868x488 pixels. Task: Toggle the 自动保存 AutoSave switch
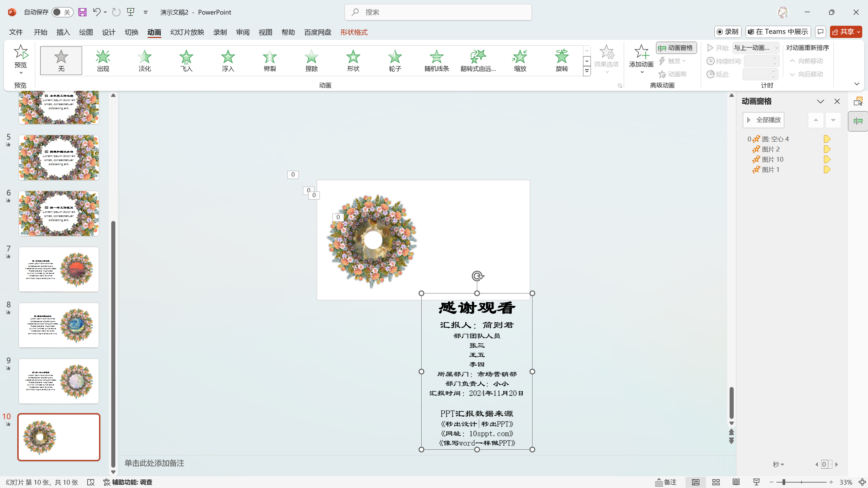point(62,12)
